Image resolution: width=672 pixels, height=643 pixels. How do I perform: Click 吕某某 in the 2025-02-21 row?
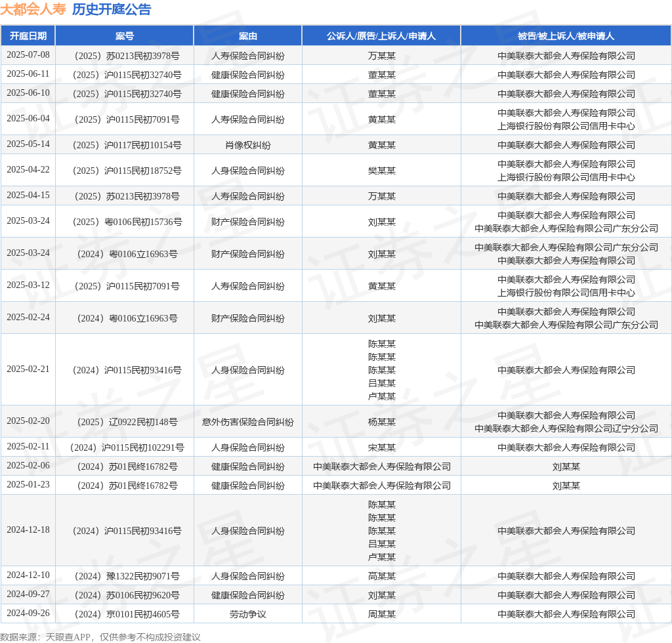[381, 383]
